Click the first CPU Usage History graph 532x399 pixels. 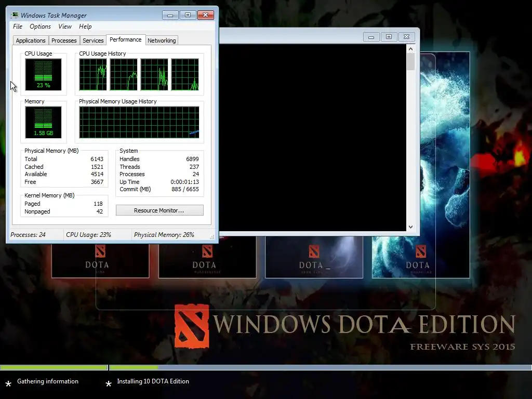93,75
